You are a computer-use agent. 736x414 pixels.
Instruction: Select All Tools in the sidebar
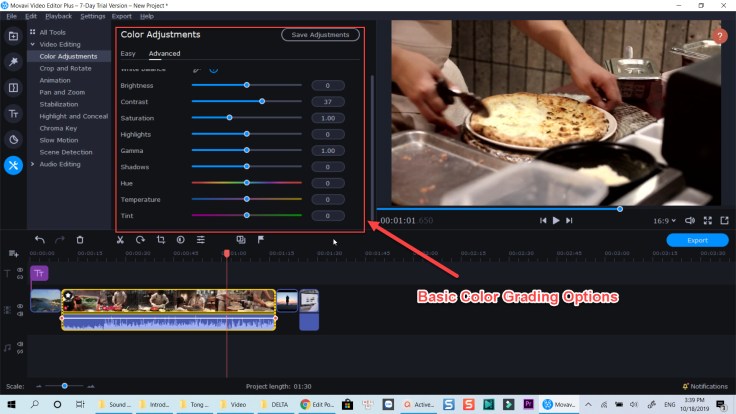click(52, 32)
